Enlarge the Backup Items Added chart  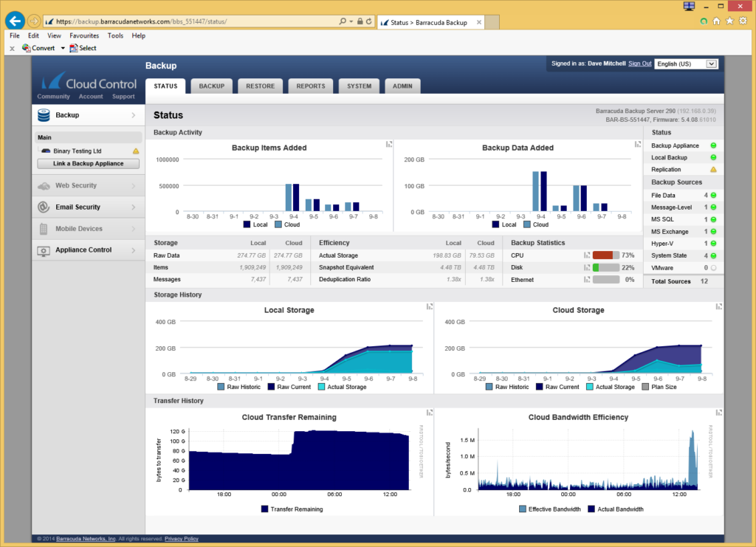coord(389,145)
